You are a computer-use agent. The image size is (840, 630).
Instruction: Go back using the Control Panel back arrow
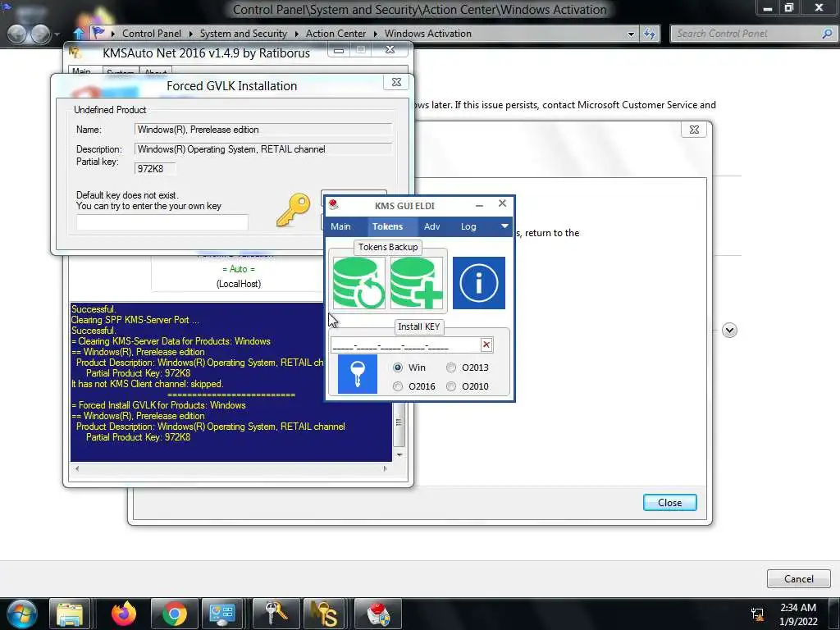pyautogui.click(x=17, y=34)
